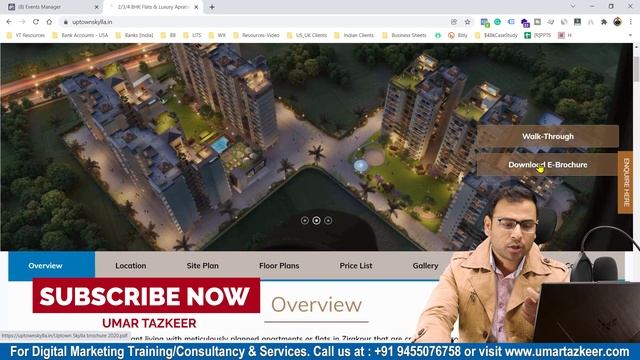Reload the current page
The height and width of the screenshot is (360, 640).
coord(36,22)
